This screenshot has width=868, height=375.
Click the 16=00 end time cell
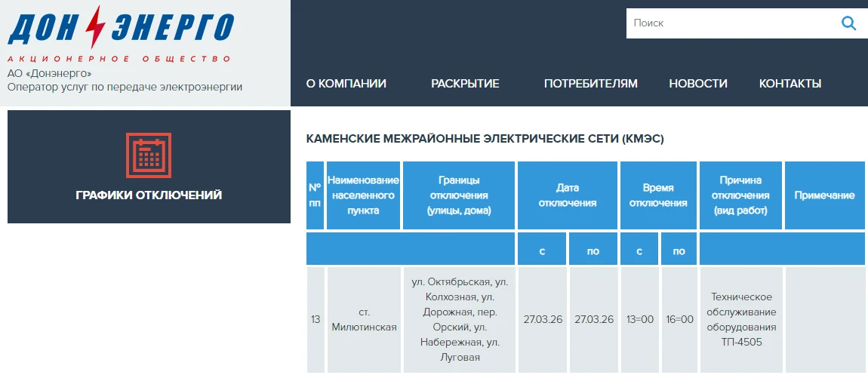click(x=679, y=320)
